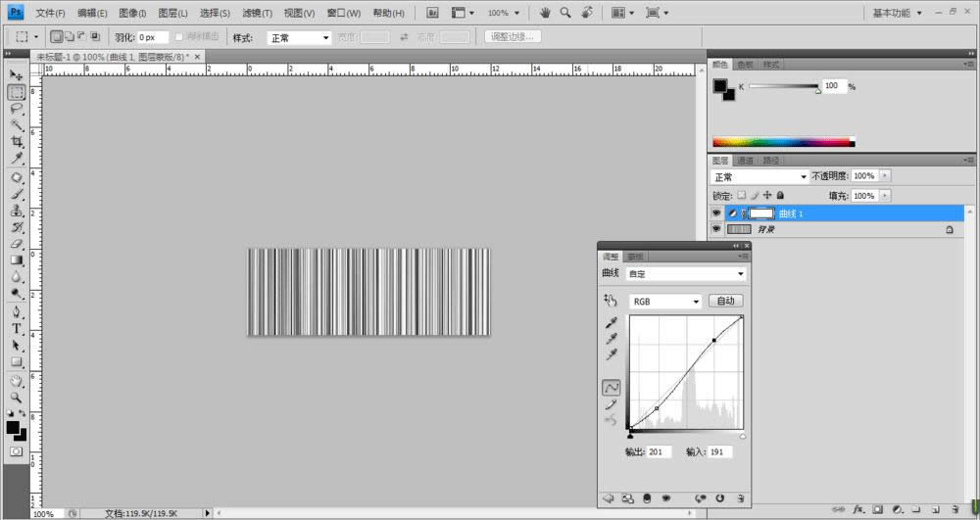Viewport: 980px width, 520px height.
Task: Select the Hand tool in toolbox
Action: click(x=17, y=380)
